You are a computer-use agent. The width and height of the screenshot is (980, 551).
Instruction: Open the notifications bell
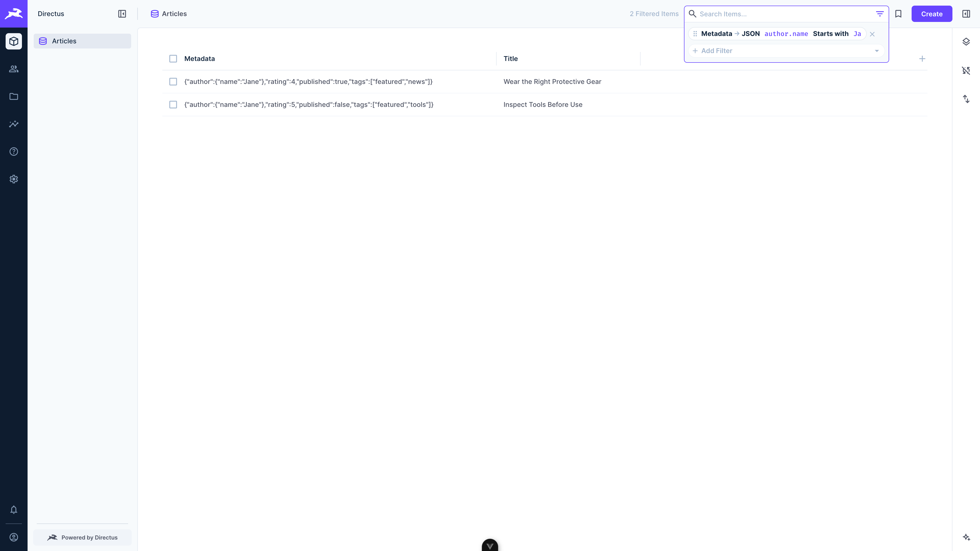point(14,510)
